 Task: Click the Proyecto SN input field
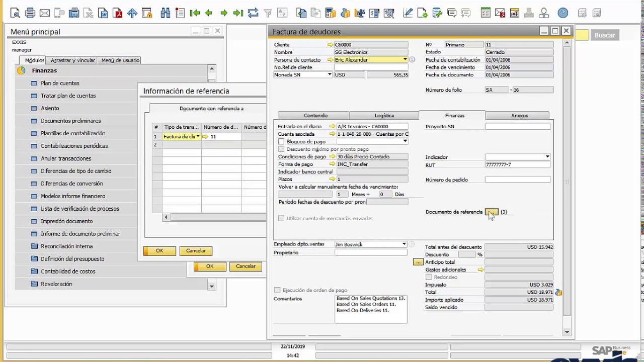[518, 127]
